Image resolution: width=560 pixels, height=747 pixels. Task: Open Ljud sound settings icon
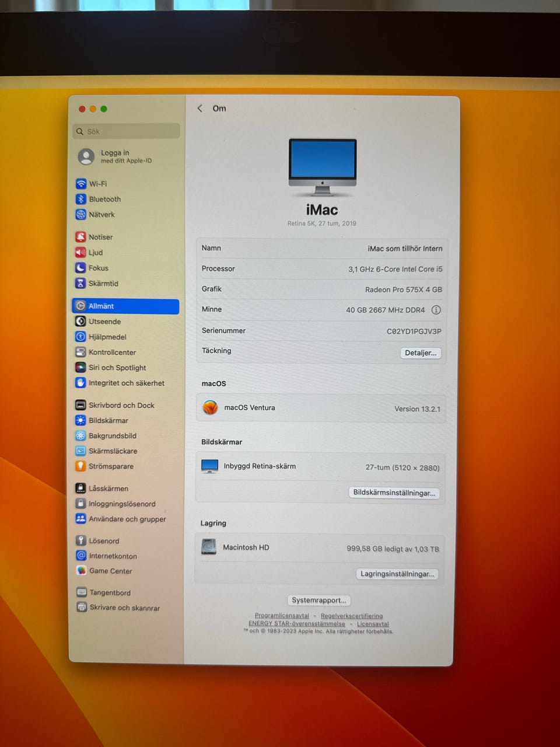(x=80, y=253)
